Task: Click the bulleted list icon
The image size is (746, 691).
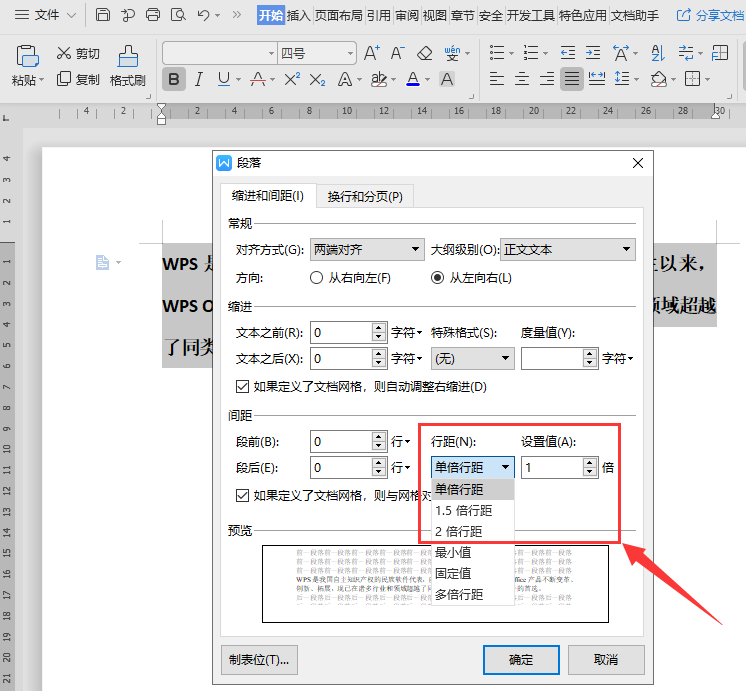Action: coord(497,53)
